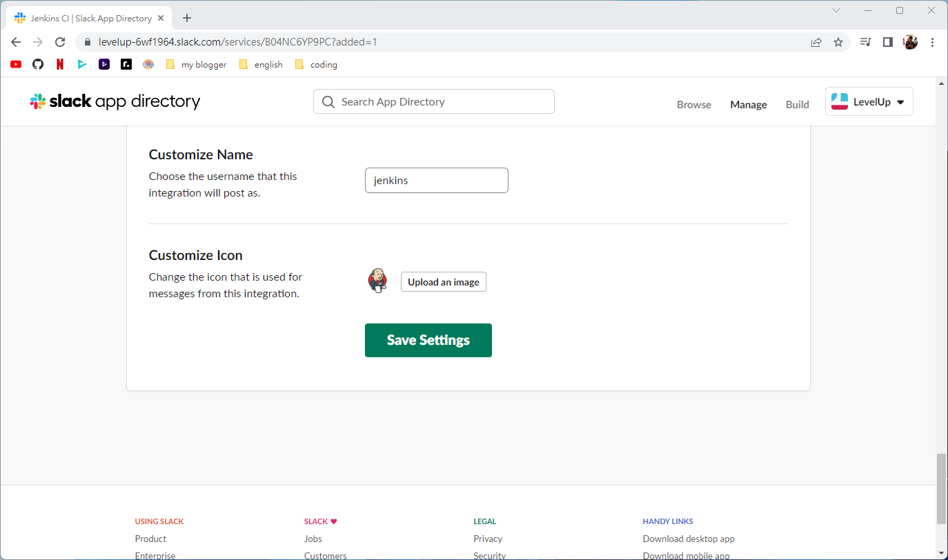The height and width of the screenshot is (560, 948).
Task: Open the YouTube bookmark
Action: (x=16, y=64)
